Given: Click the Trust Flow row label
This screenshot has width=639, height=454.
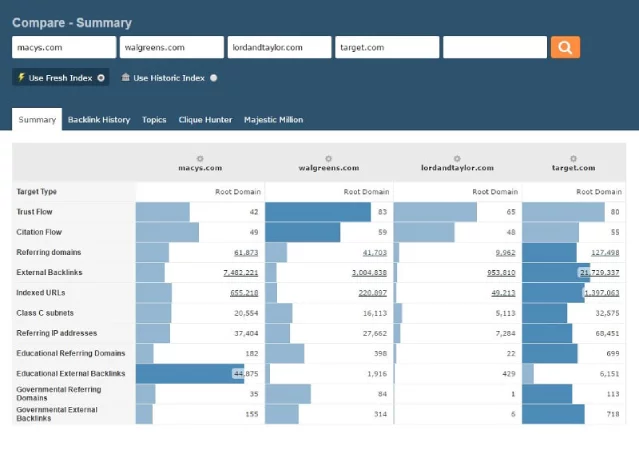Looking at the screenshot, I should click(34, 212).
